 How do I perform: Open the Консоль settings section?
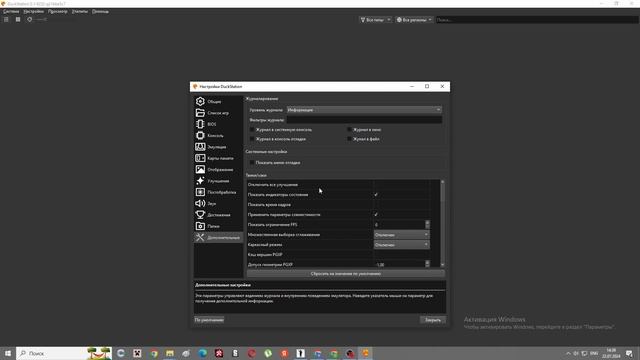coord(218,136)
